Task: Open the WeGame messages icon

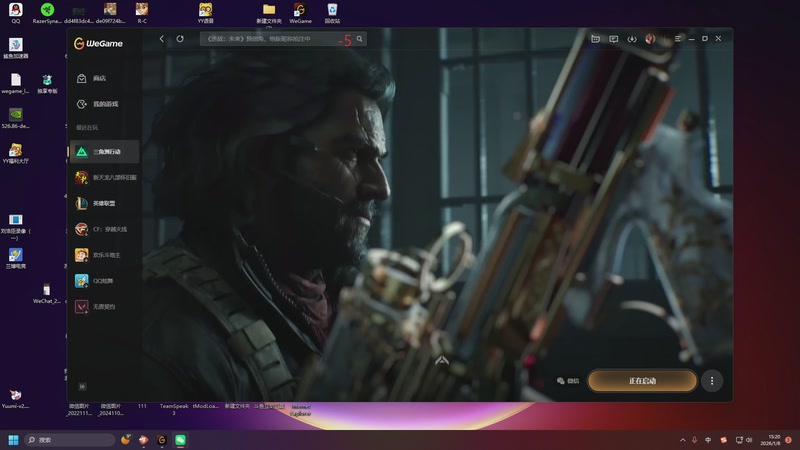Action: click(x=614, y=39)
